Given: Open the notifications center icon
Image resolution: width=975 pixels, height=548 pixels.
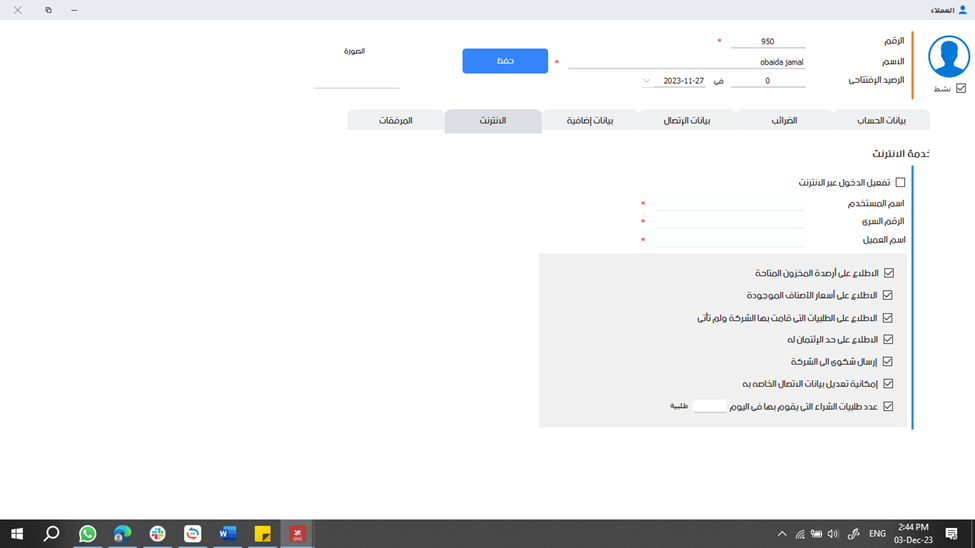Looking at the screenshot, I should [951, 534].
